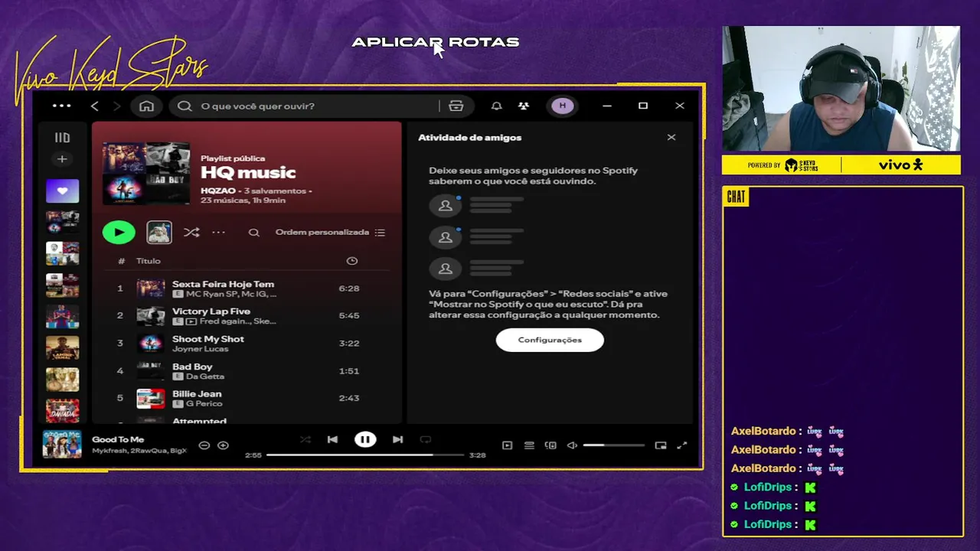Adjust the volume slider
Viewport: 980px width, 551px height.
point(613,445)
